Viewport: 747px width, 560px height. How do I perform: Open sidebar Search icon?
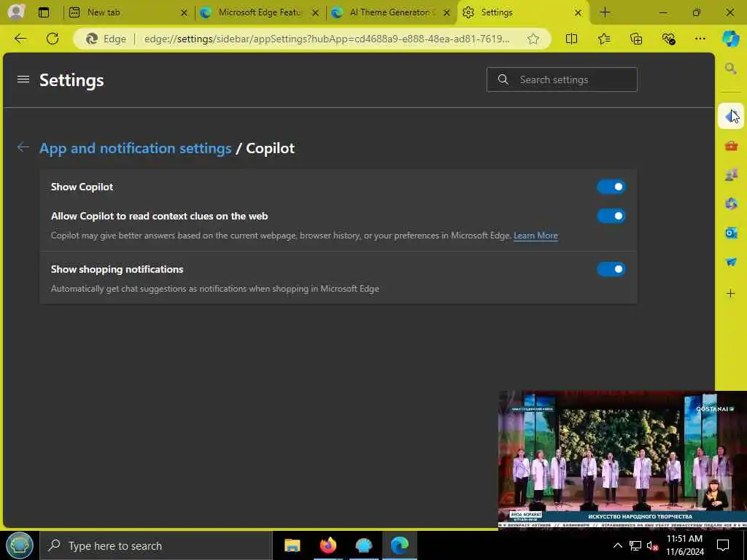[731, 69]
